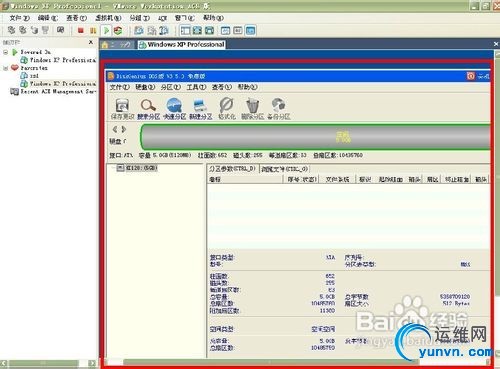Open the VMware 文件 (File) menu

pyautogui.click(x=19, y=18)
